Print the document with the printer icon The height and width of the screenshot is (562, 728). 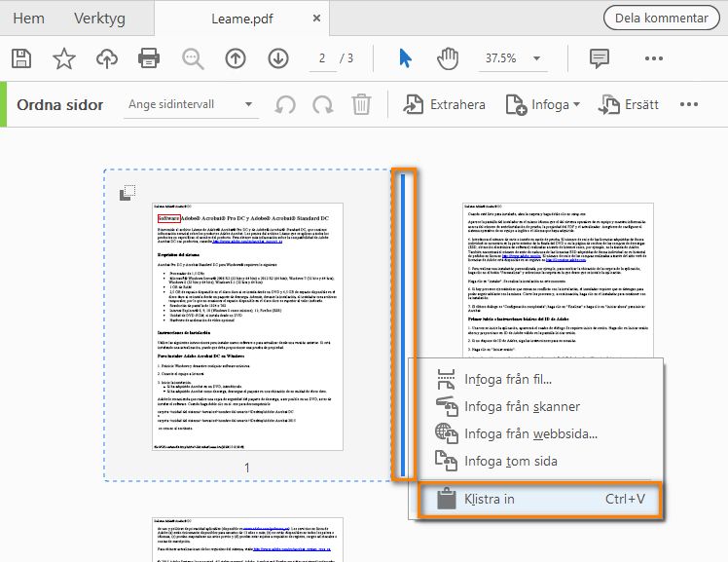tap(149, 58)
